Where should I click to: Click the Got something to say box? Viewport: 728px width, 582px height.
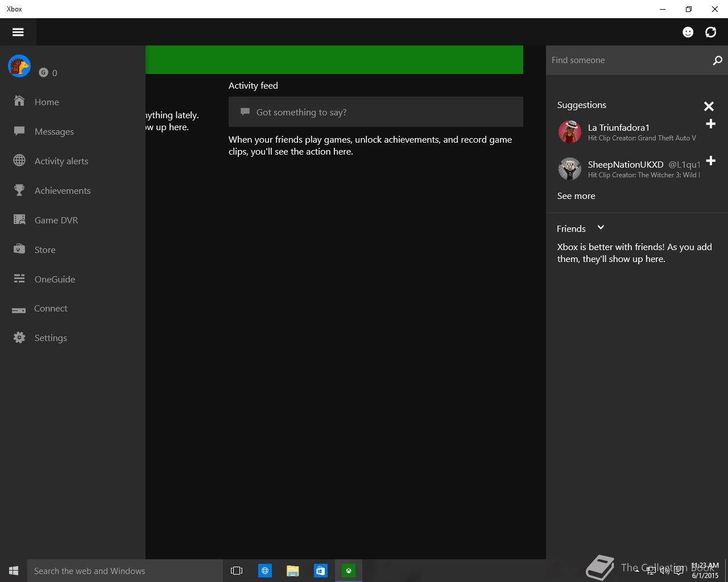point(376,112)
